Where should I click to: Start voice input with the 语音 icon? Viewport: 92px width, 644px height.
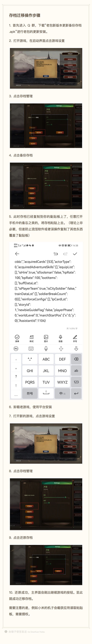(60, 338)
